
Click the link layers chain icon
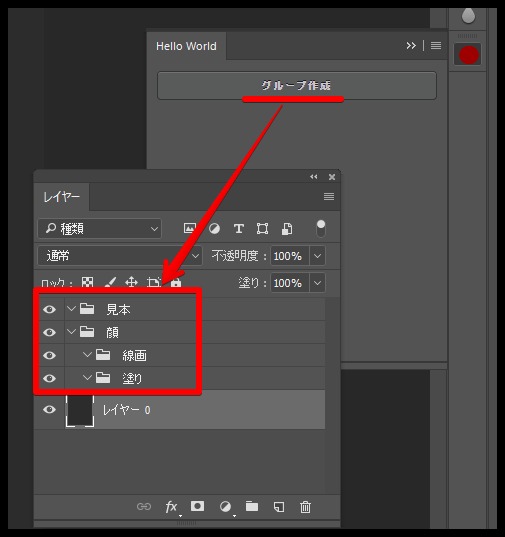point(144,507)
